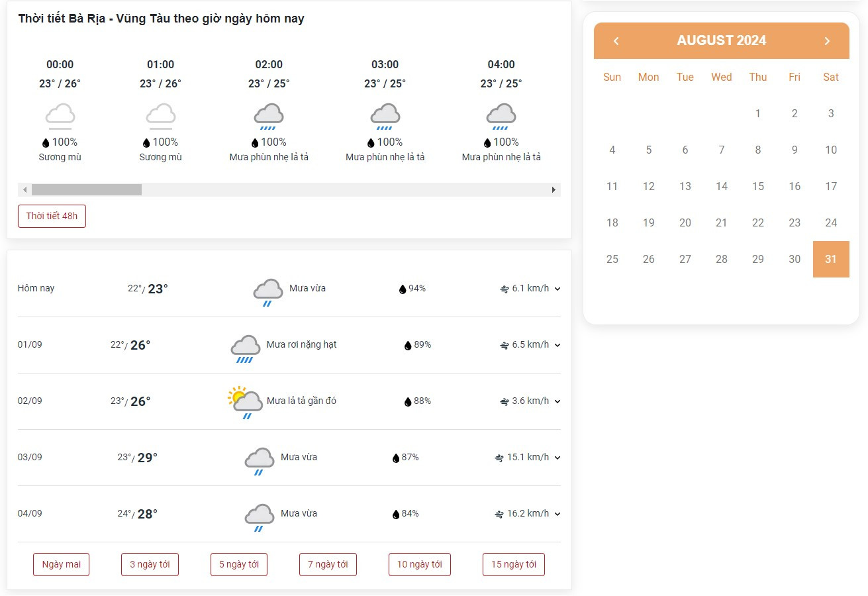
Task: Click the Mưa rơi nặng hạt description
Action: click(x=301, y=344)
